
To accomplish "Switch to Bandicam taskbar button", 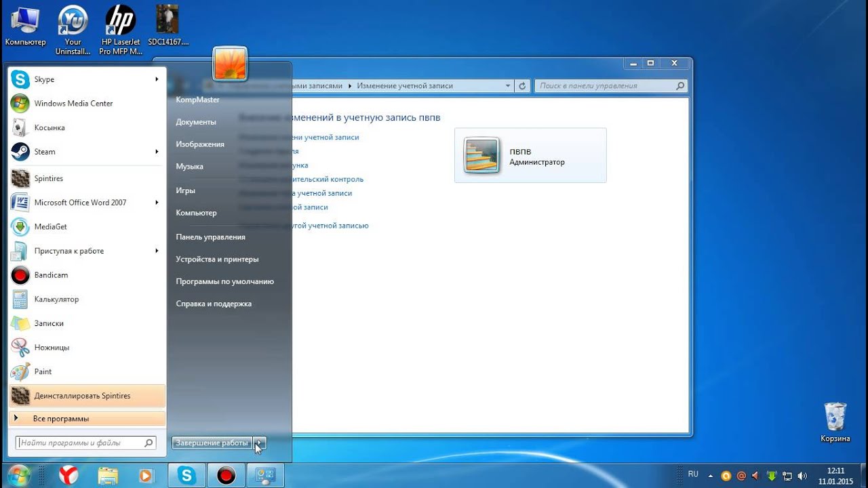I will coord(226,474).
